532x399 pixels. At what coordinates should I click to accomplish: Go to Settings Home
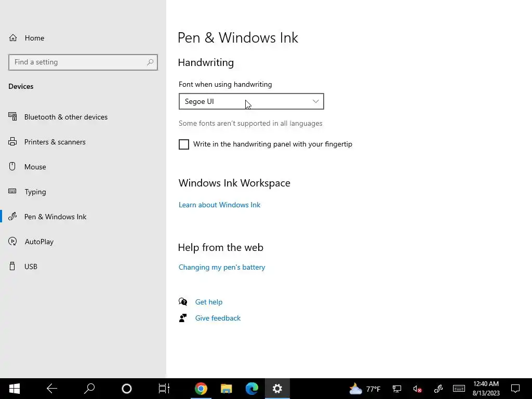34,38
